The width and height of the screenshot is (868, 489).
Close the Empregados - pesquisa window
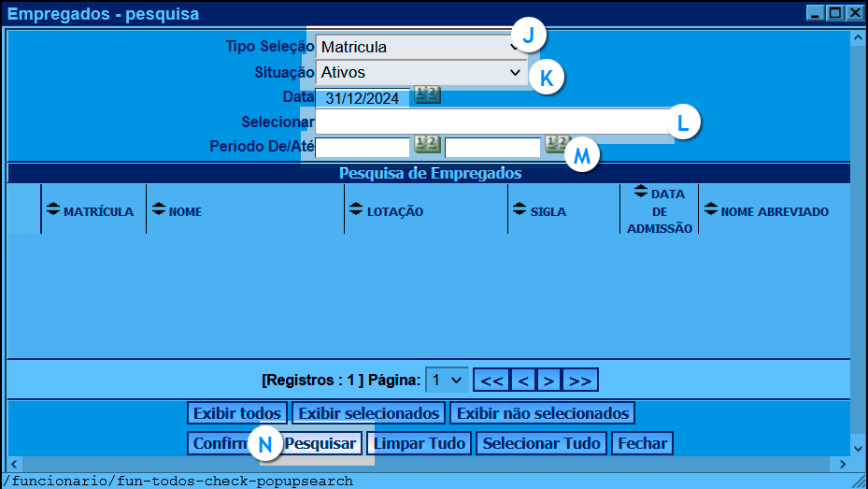855,13
